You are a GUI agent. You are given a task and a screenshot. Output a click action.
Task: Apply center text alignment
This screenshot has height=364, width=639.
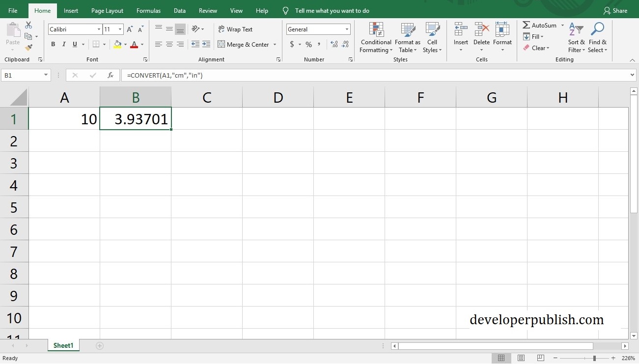click(169, 44)
